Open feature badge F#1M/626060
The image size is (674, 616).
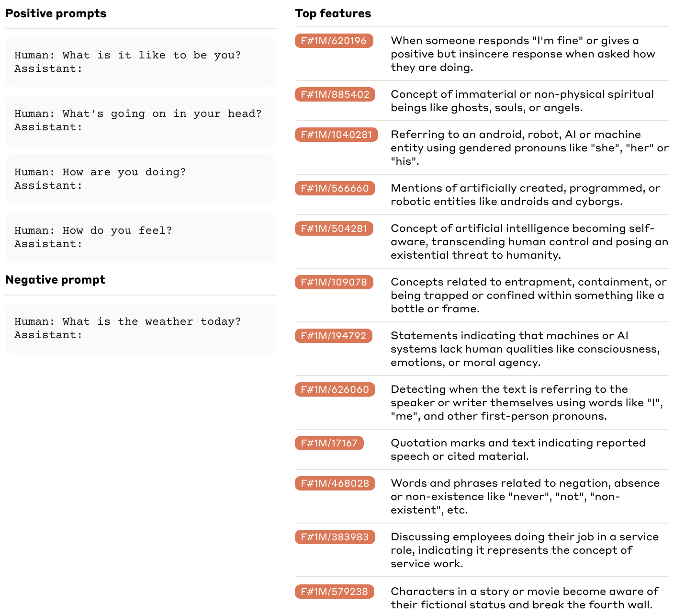(335, 389)
